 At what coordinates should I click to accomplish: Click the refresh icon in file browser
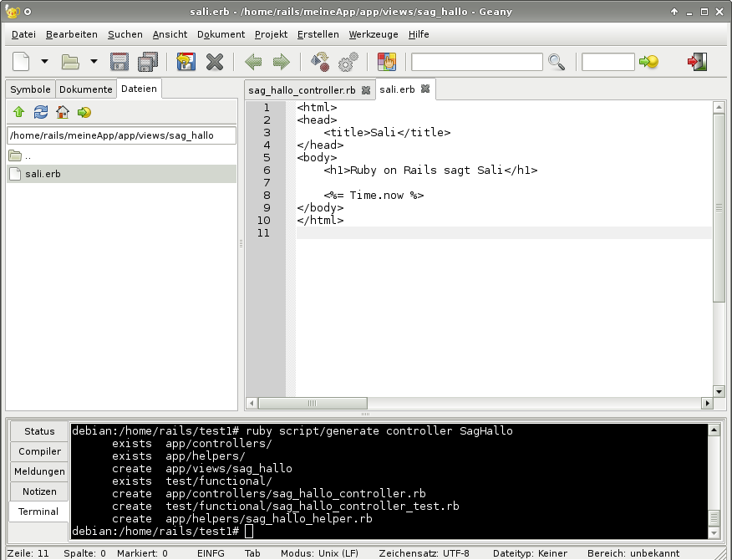point(40,112)
